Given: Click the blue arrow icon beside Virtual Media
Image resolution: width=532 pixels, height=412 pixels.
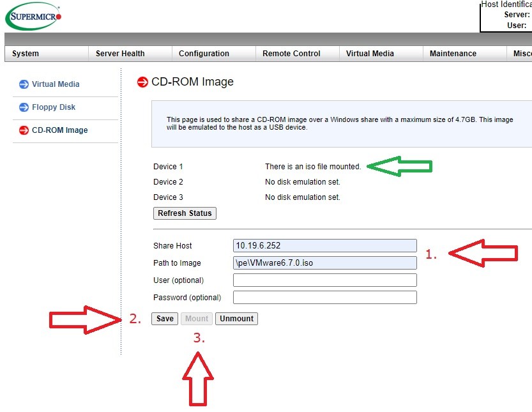Looking at the screenshot, I should [24, 84].
